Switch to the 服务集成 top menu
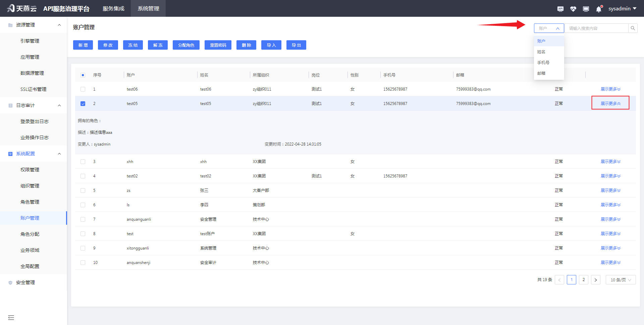The width and height of the screenshot is (644, 325). pos(113,9)
